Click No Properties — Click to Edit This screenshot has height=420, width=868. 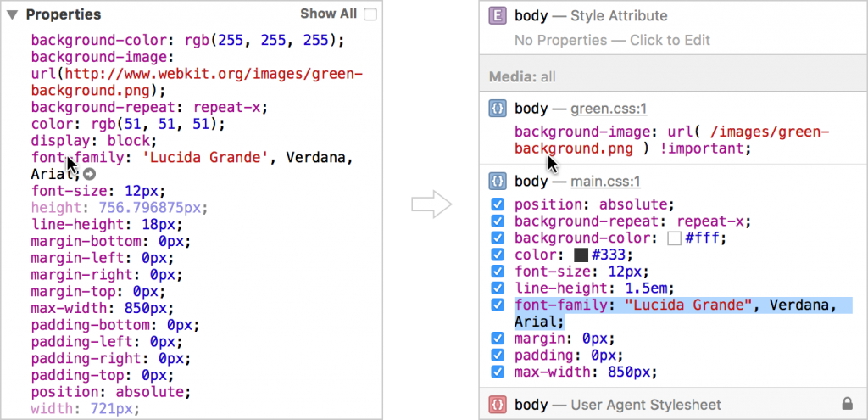coord(612,41)
